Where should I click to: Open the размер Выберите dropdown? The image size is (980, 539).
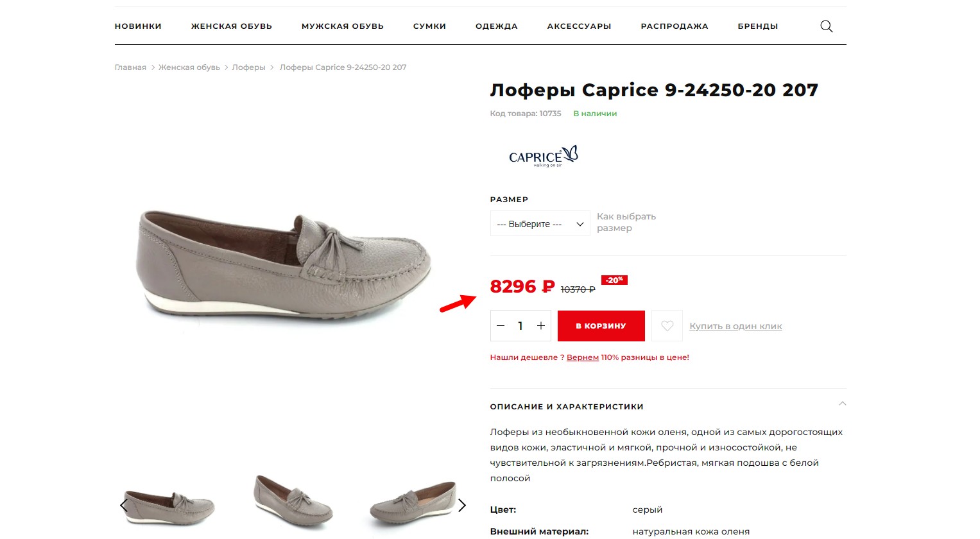pyautogui.click(x=540, y=224)
